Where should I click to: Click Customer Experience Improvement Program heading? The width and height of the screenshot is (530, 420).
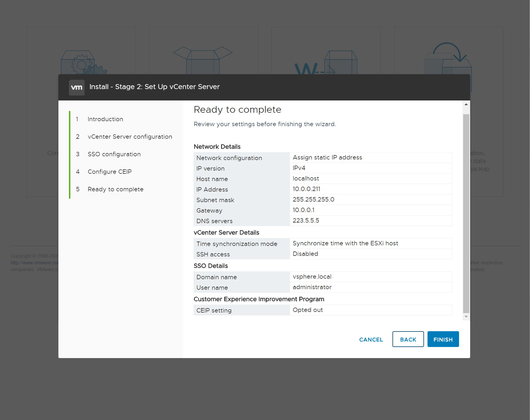click(259, 299)
